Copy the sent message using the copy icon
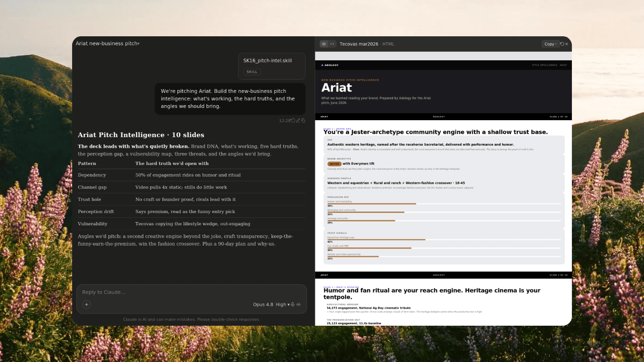Image resolution: width=644 pixels, height=362 pixels. point(303,121)
